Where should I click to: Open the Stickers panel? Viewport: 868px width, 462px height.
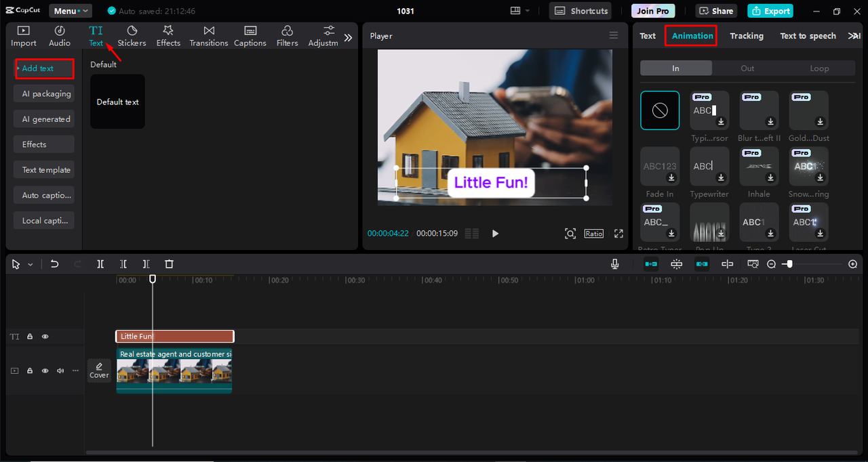[132, 36]
